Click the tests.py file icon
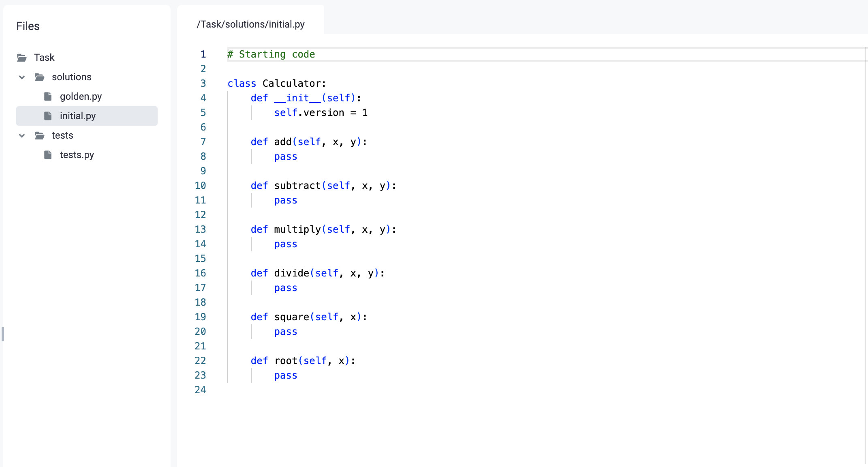This screenshot has width=868, height=467. coord(48,155)
